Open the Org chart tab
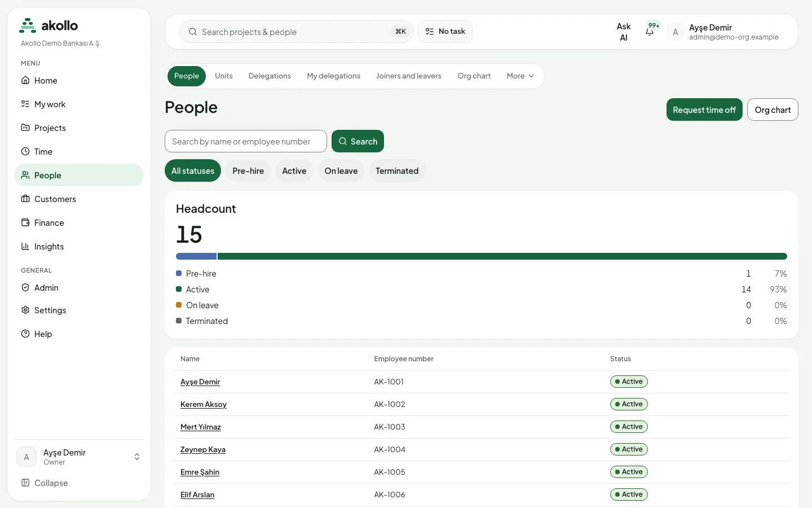This screenshot has height=508, width=812. [x=474, y=76]
